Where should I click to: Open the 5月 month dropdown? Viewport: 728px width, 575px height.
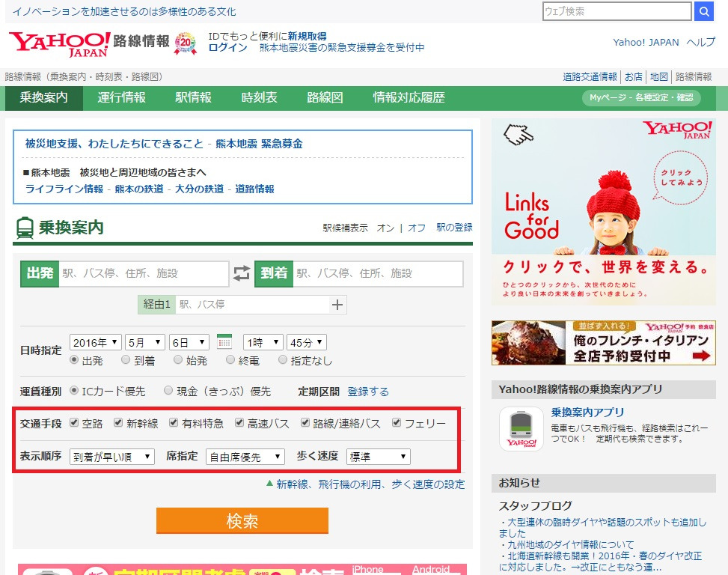tap(145, 342)
